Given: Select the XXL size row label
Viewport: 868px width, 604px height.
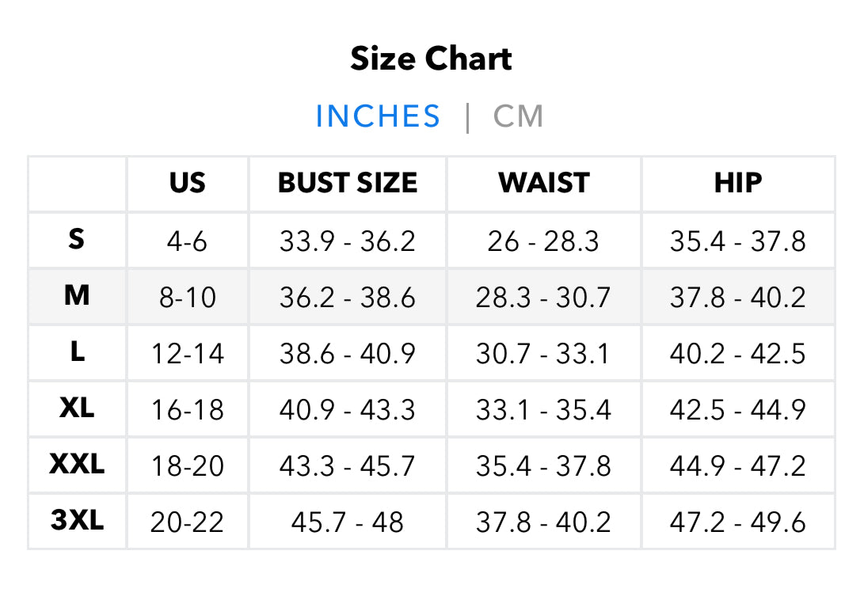Looking at the screenshot, I should (x=77, y=465).
